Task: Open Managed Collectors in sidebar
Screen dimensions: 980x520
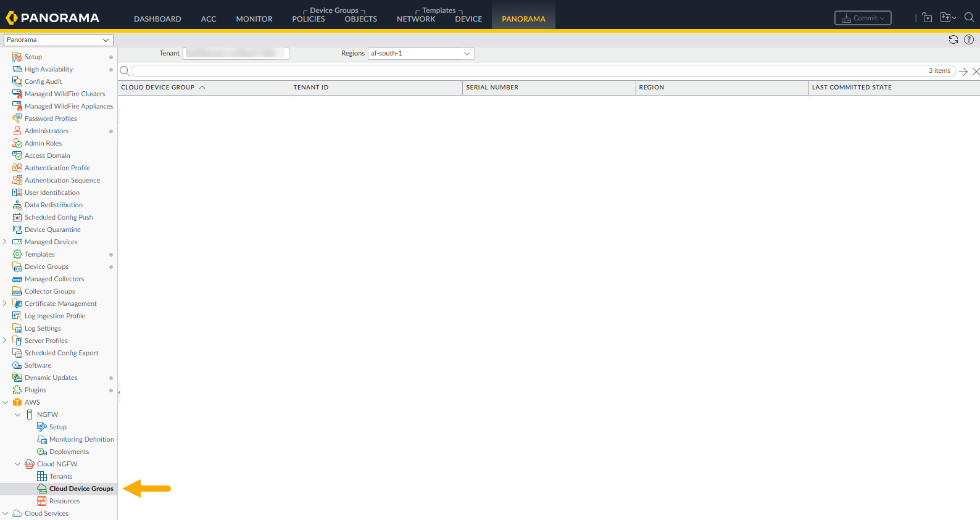Action: pos(54,279)
